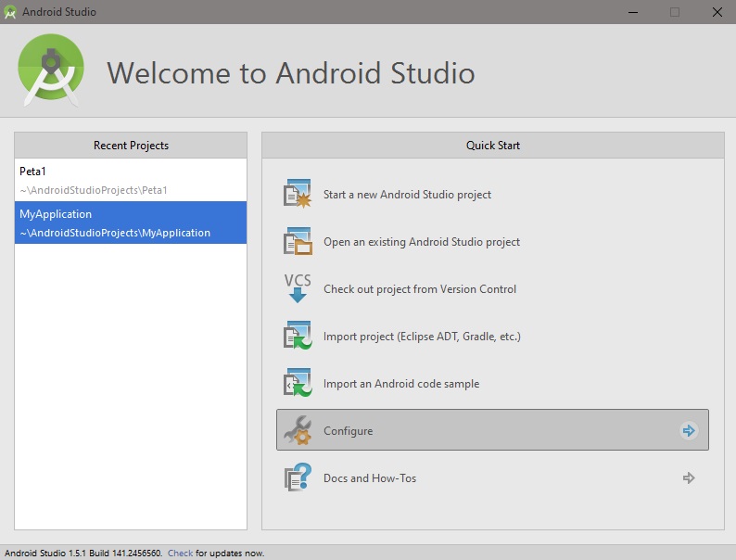Click the Docs and How-Tos question icon
This screenshot has width=736, height=560.
click(298, 477)
